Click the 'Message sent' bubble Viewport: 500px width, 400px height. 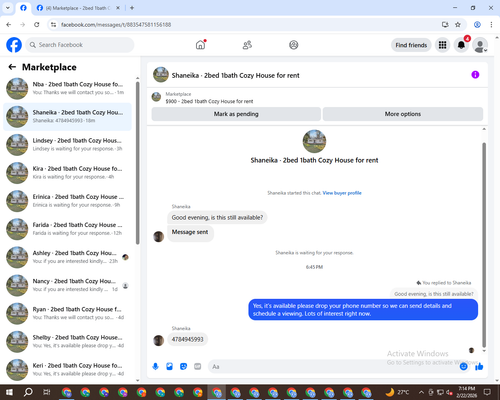(190, 232)
